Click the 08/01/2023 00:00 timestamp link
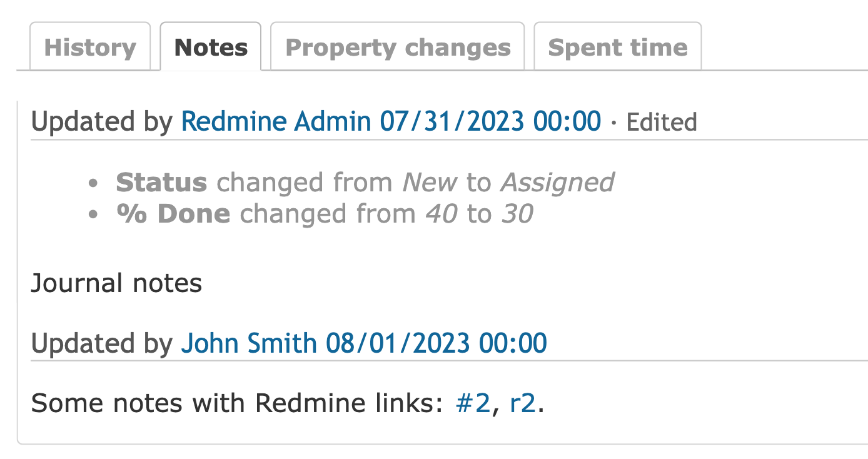 [x=437, y=343]
